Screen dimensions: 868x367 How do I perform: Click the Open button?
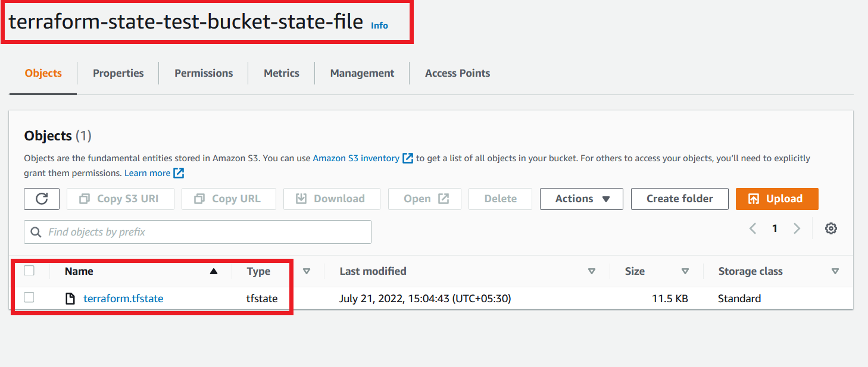click(424, 199)
